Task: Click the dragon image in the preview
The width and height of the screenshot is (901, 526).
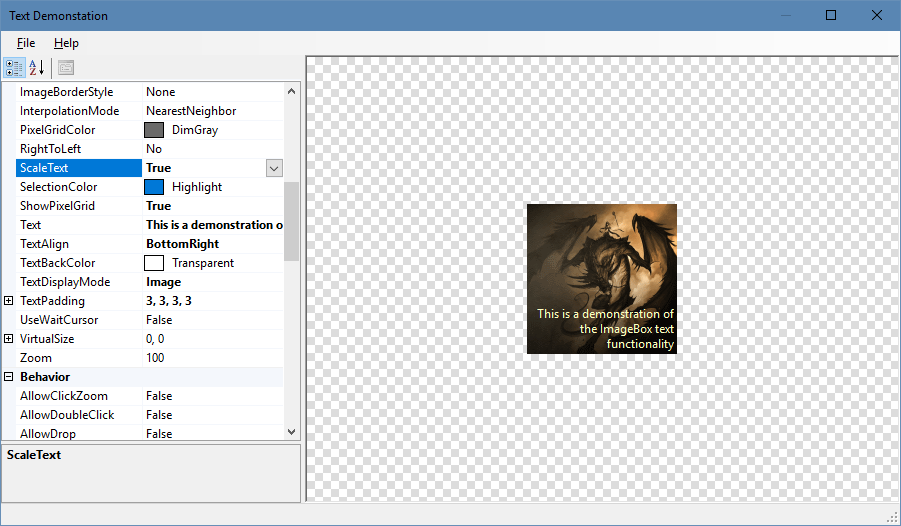Action: pos(601,260)
